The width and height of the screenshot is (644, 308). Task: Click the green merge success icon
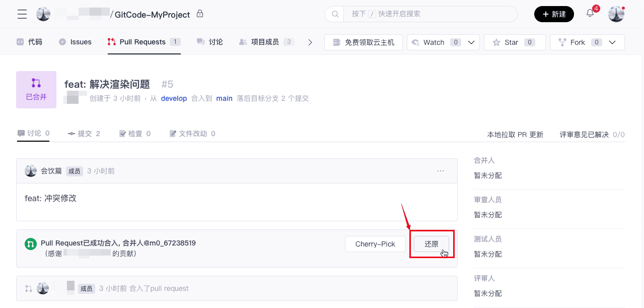click(31, 244)
